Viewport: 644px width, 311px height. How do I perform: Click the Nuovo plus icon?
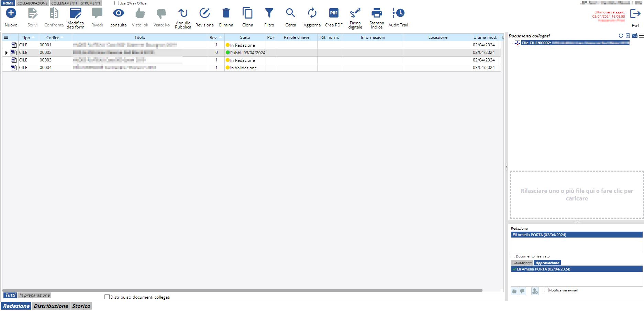pyautogui.click(x=11, y=13)
